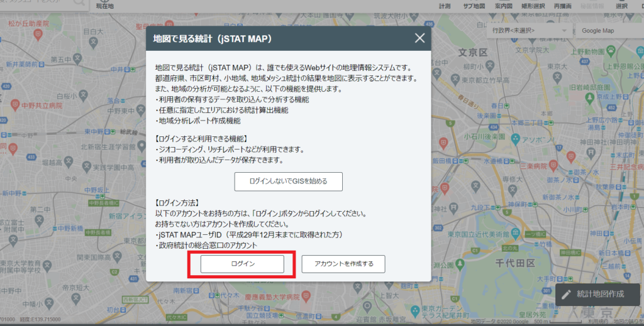Select the 計測 tool
Viewport: 644px width, 326px height.
445,6
